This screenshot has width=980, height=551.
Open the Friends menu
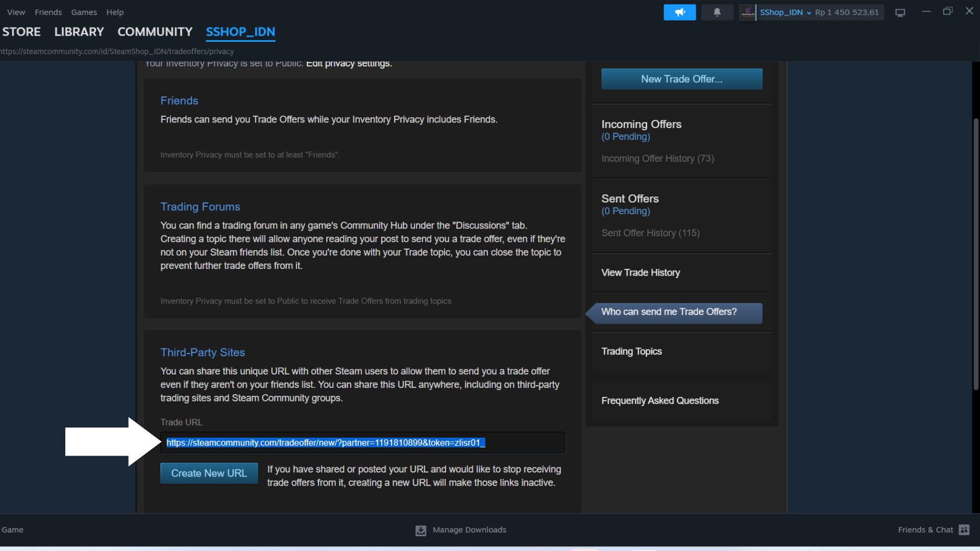tap(48, 12)
